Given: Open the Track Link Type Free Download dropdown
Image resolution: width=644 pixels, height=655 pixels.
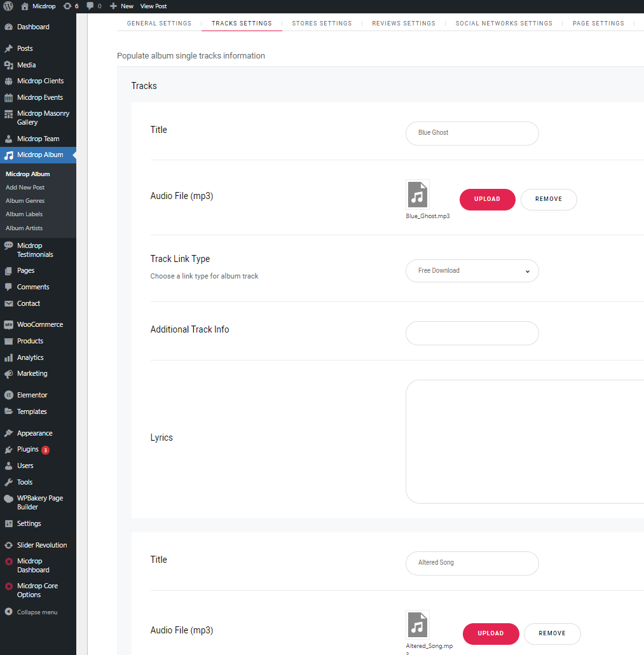Looking at the screenshot, I should coord(472,271).
